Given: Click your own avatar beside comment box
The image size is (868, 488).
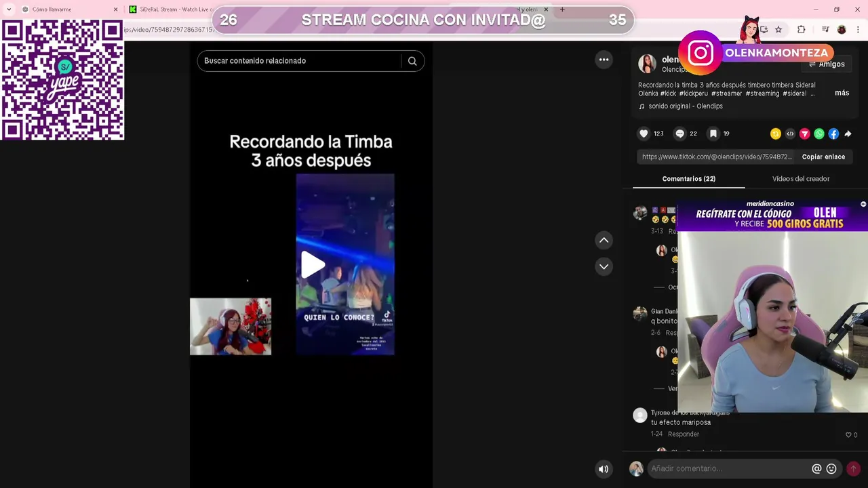Looking at the screenshot, I should coord(636,469).
